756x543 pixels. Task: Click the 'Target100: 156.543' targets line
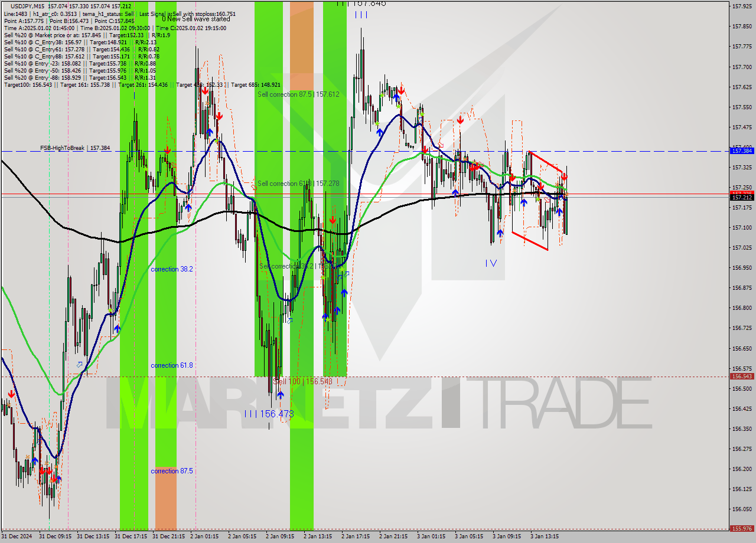[142, 85]
